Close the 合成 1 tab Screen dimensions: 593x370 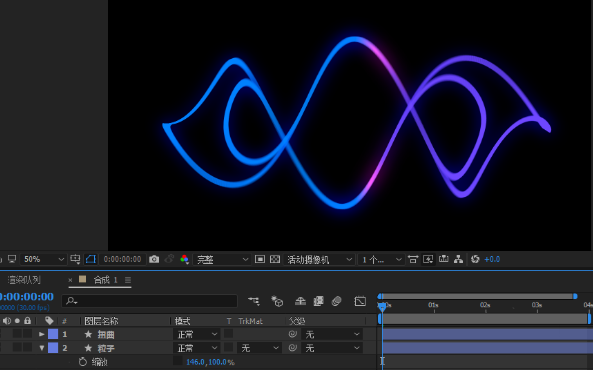pyautogui.click(x=70, y=280)
